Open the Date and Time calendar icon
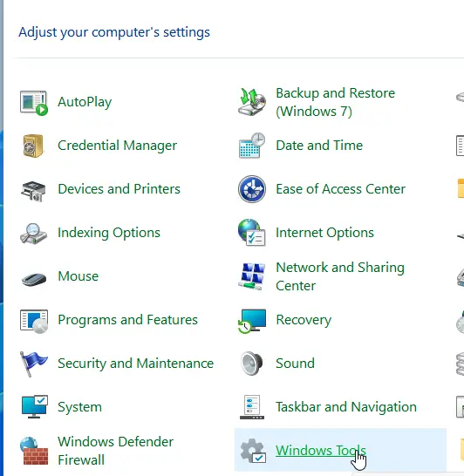This screenshot has height=476, width=464. 252,146
